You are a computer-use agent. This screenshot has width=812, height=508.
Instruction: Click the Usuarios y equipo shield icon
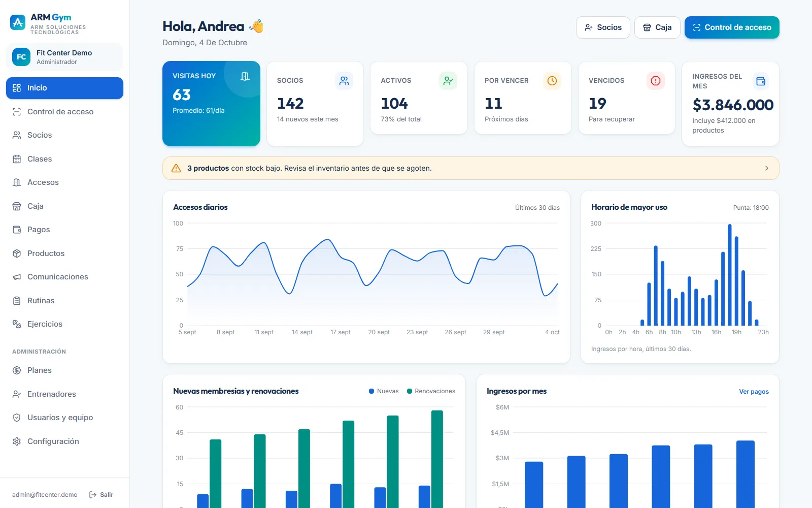pyautogui.click(x=17, y=418)
